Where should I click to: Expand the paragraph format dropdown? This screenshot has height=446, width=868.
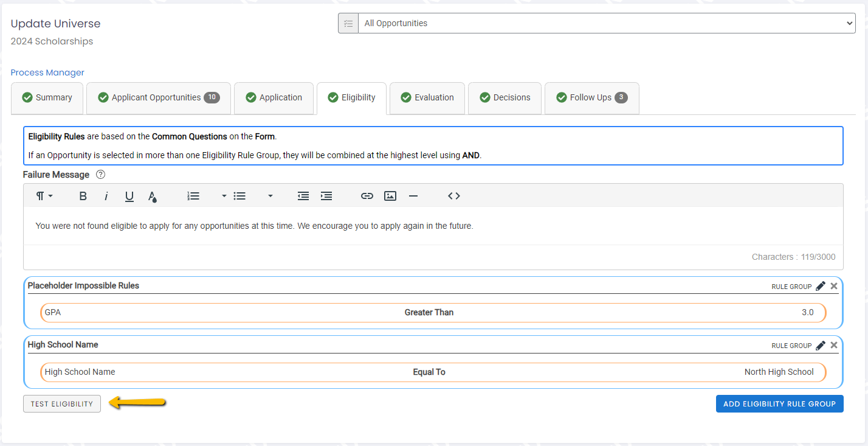(44, 196)
